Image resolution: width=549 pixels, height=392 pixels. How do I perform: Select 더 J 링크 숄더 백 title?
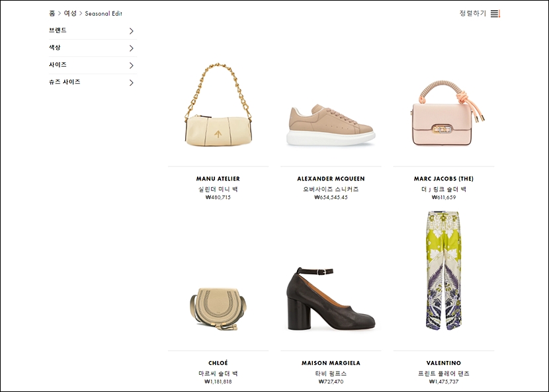[x=444, y=189]
